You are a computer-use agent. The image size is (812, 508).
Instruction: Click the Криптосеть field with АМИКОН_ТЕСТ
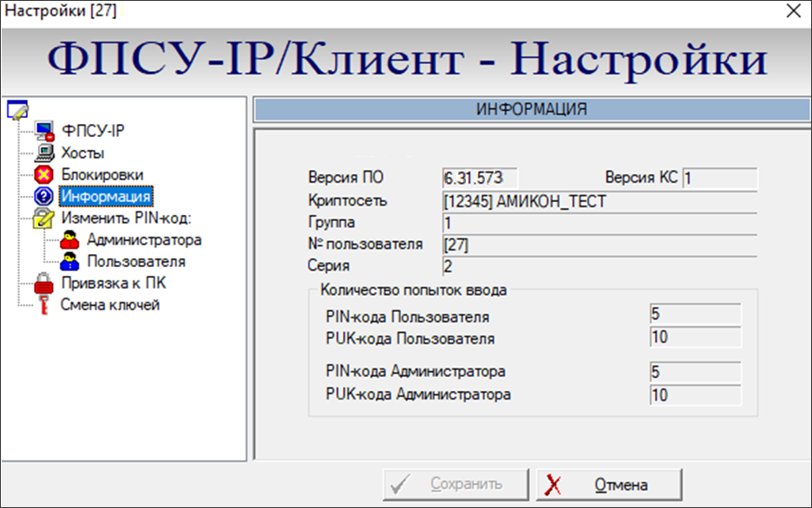599,201
